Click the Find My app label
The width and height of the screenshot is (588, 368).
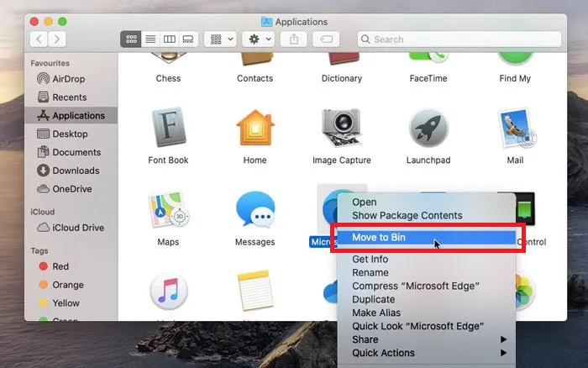click(515, 78)
